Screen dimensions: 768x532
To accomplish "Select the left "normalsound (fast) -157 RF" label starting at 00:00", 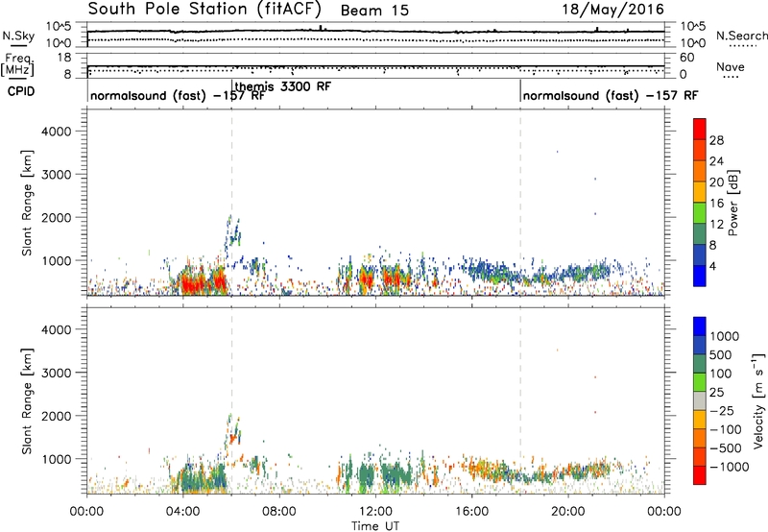I will [178, 95].
